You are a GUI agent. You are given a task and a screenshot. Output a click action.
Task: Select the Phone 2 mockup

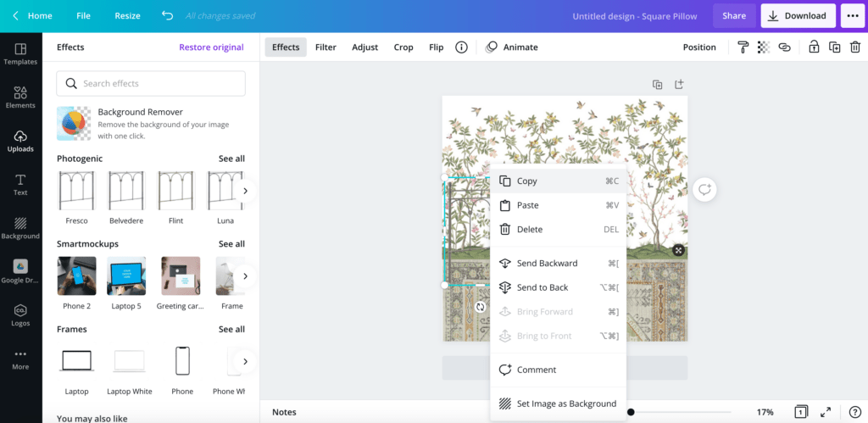(76, 276)
